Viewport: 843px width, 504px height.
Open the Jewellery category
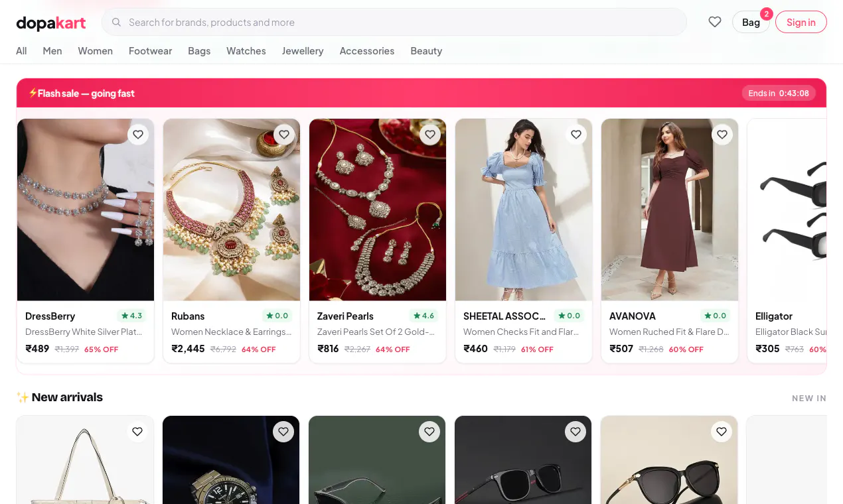click(303, 51)
